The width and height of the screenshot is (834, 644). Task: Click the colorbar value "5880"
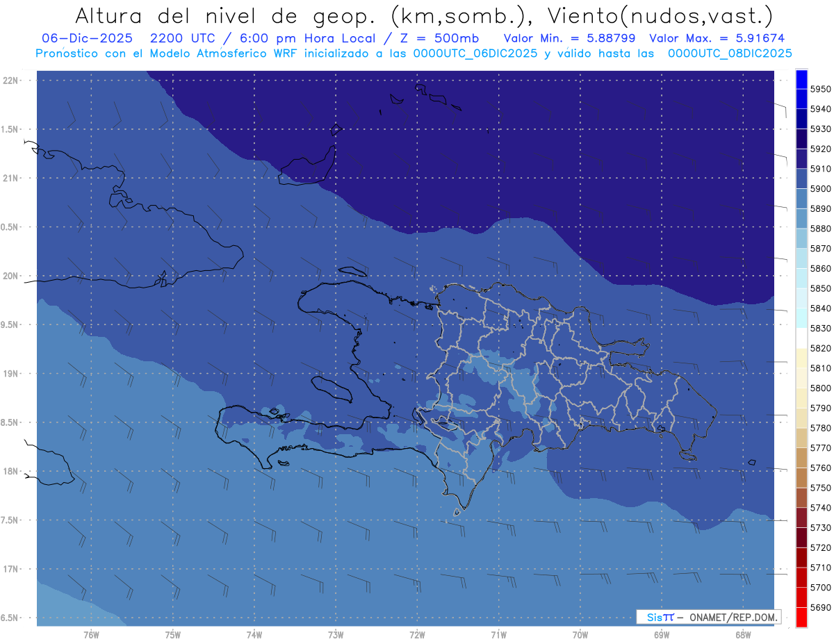click(820, 229)
